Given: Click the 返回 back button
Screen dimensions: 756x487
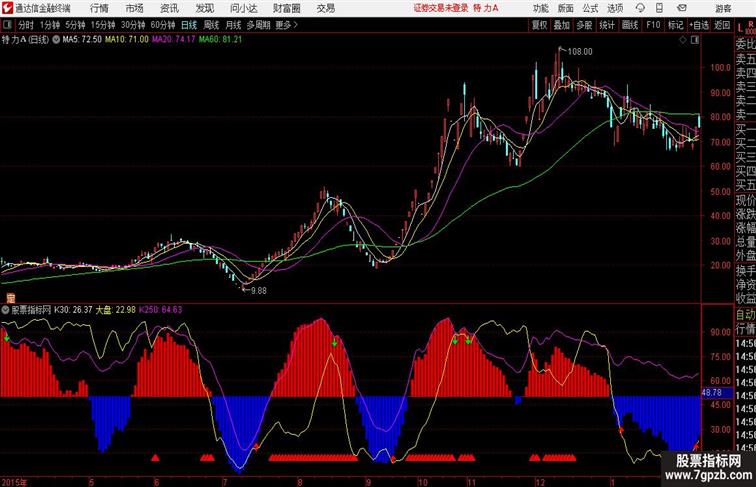Looking at the screenshot, I should tap(722, 25).
